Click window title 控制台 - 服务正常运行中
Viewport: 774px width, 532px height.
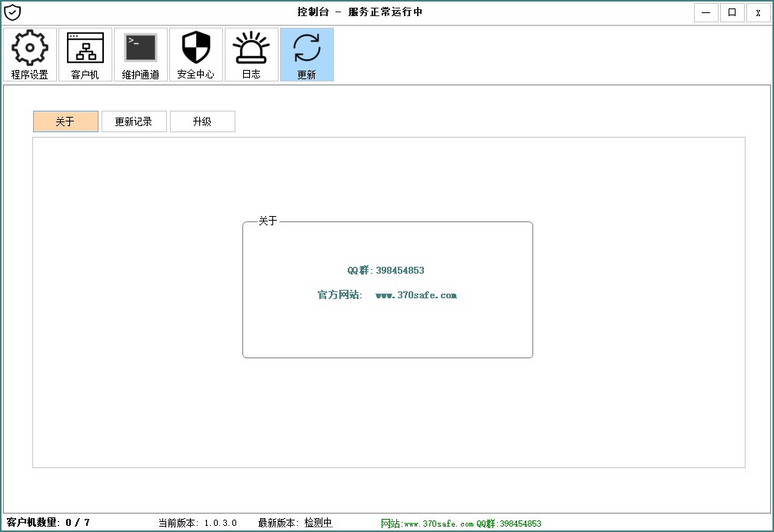tap(360, 12)
